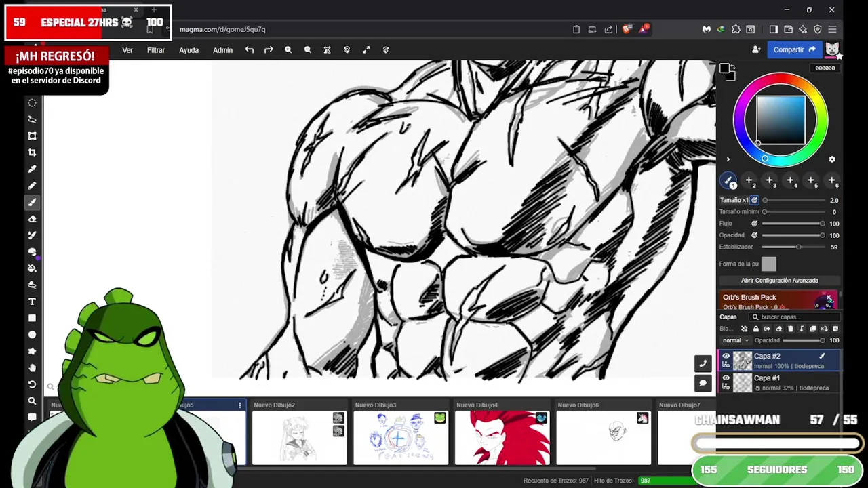Toggle fullscreen view from toolbar

coord(366,49)
